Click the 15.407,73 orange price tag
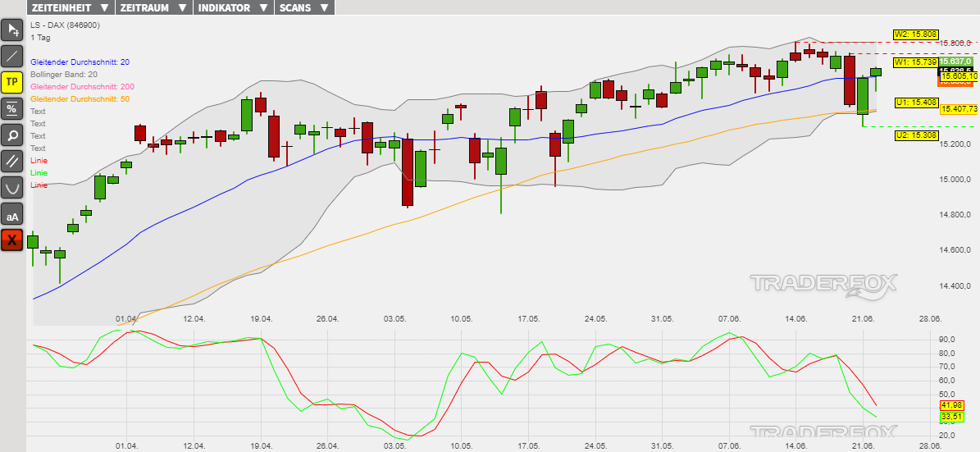This screenshot has height=452, width=980. click(959, 109)
